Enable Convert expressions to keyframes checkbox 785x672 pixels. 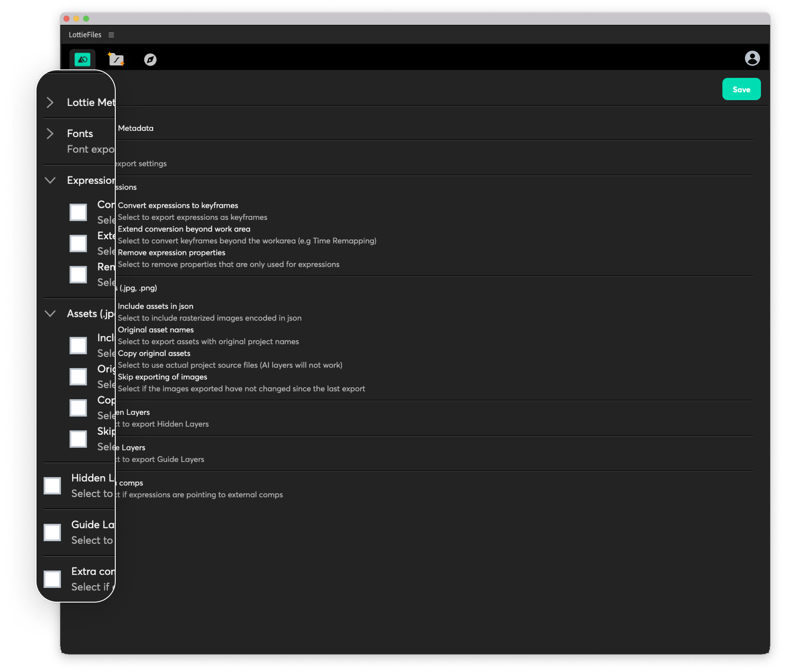click(78, 212)
